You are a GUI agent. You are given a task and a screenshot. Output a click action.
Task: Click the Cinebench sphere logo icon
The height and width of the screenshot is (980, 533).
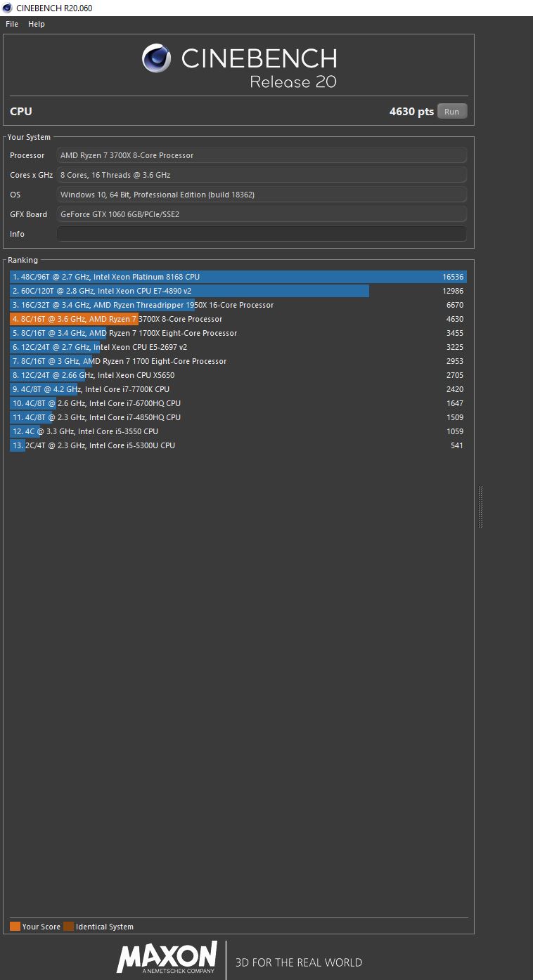[x=157, y=58]
